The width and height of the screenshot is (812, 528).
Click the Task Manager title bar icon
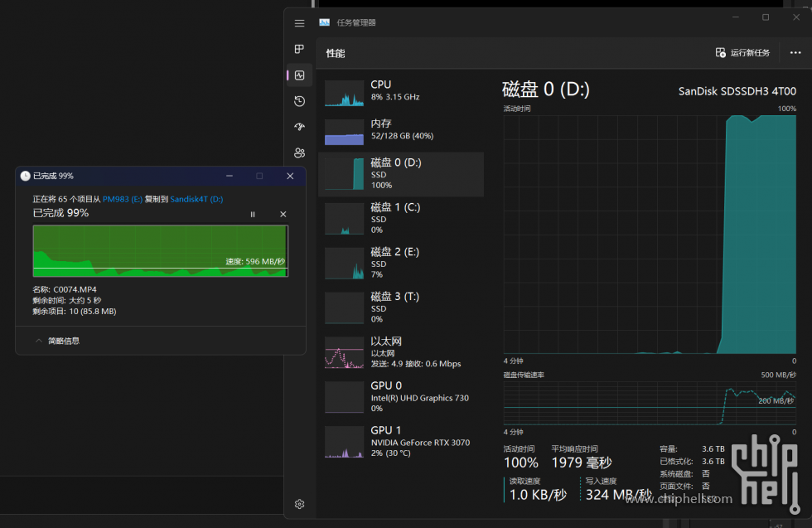[325, 22]
